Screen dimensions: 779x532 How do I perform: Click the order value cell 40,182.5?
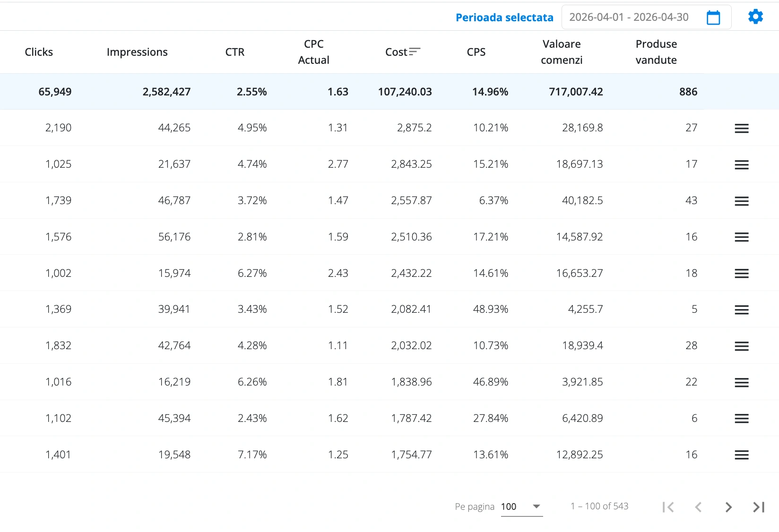coord(582,200)
